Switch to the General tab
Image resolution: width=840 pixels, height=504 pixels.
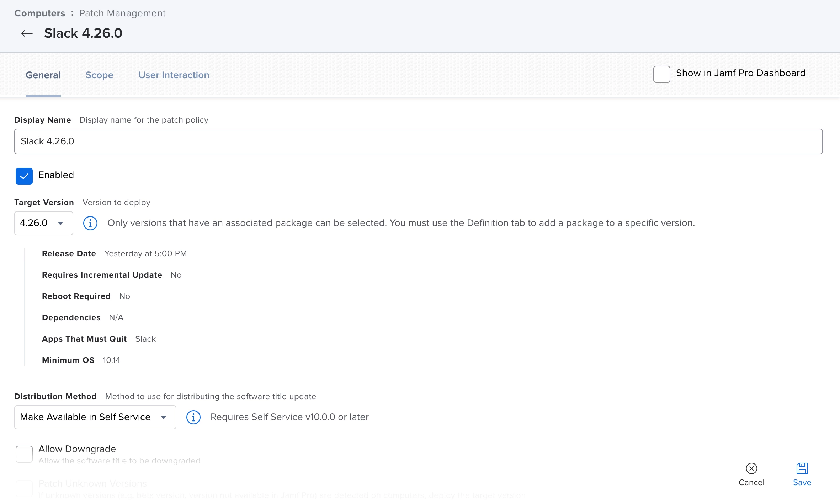click(x=43, y=75)
